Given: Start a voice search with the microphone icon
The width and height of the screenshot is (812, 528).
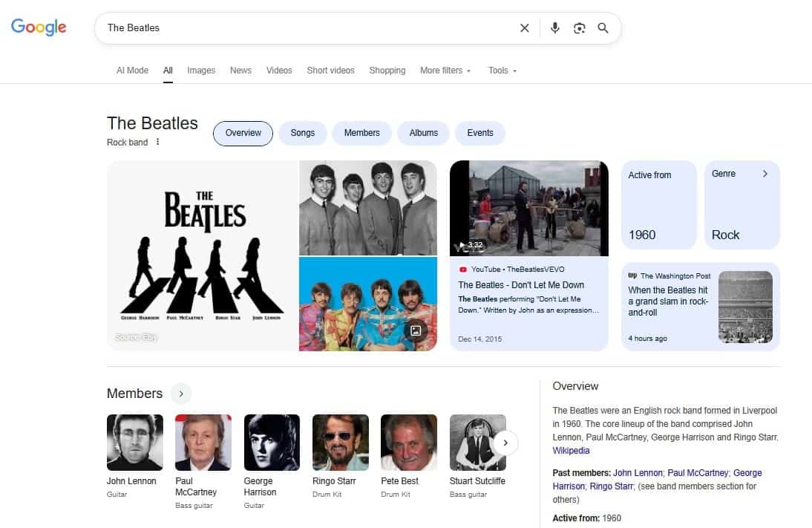Looking at the screenshot, I should (554, 27).
